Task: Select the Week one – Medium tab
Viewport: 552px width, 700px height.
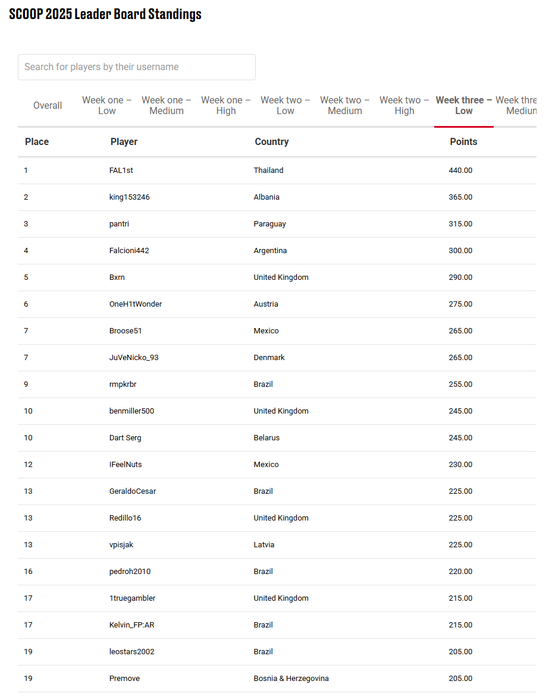Action: [166, 105]
